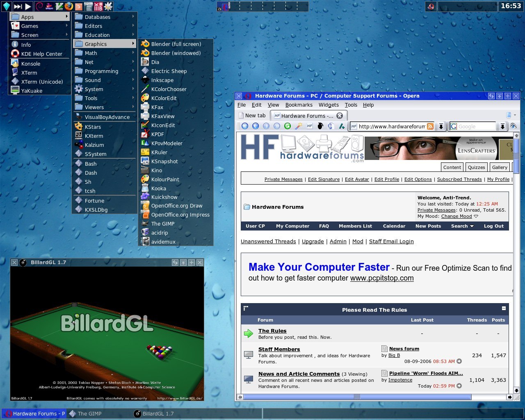Screen dimensions: 525x420
Task: Click the Edit Avatar link
Action: 357,179
